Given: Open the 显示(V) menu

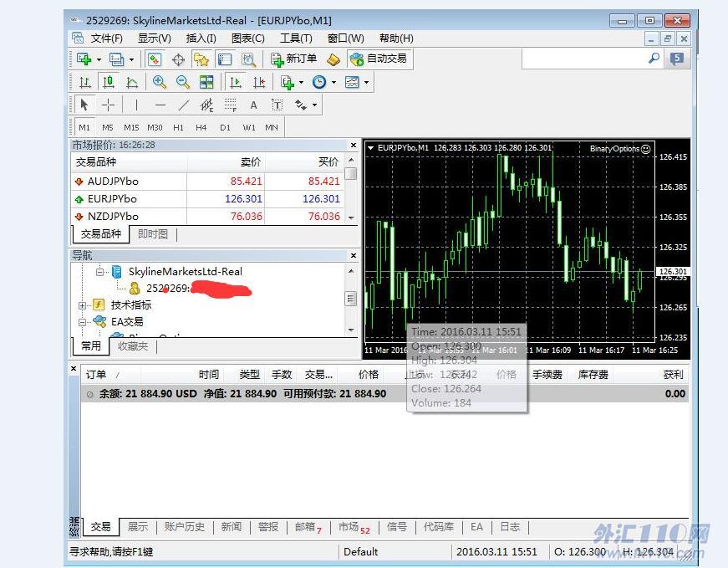Looking at the screenshot, I should [x=154, y=38].
